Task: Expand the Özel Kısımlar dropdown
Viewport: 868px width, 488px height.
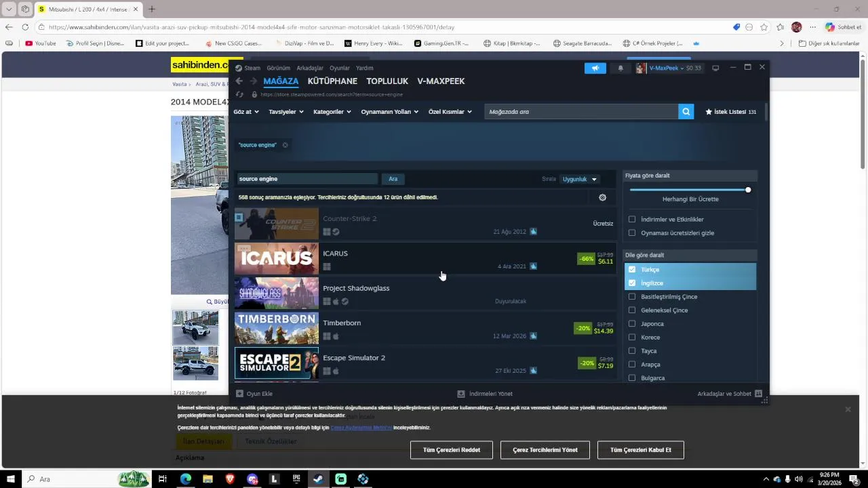Action: coord(450,112)
